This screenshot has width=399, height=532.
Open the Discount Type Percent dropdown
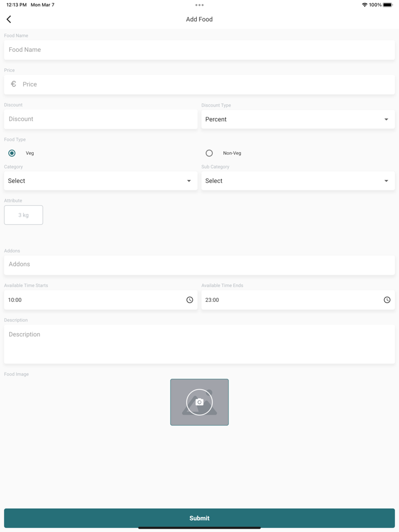pos(298,120)
